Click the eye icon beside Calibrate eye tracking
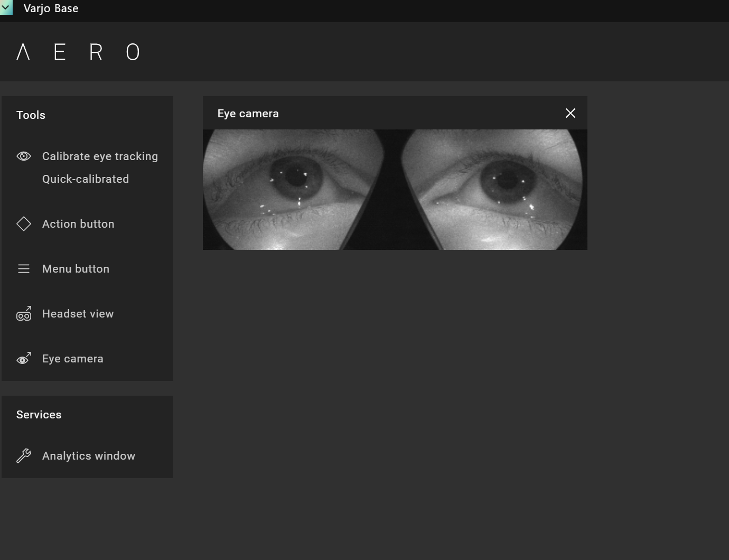The height and width of the screenshot is (560, 729). [x=24, y=156]
